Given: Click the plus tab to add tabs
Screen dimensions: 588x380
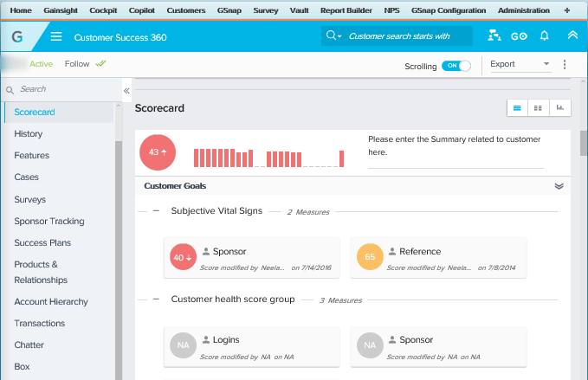Looking at the screenshot, I should 566,10.
